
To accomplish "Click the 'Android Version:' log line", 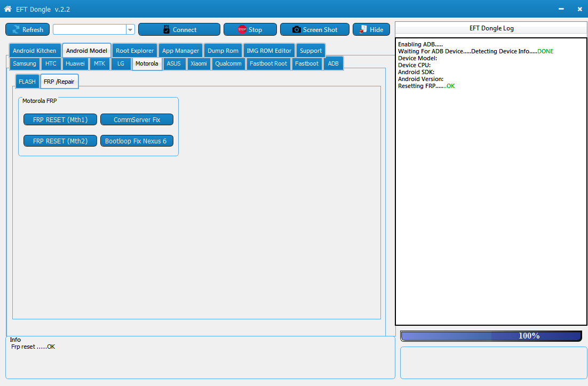I will pyautogui.click(x=421, y=79).
